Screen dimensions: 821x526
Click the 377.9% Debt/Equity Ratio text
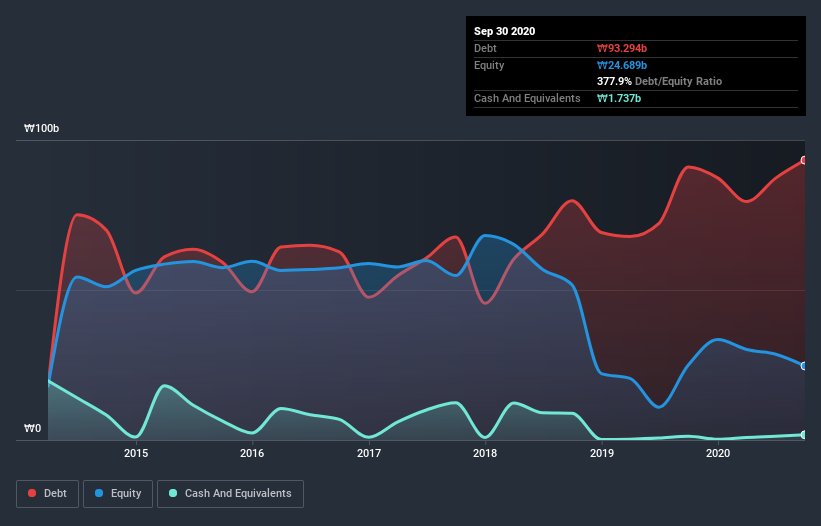pos(659,81)
